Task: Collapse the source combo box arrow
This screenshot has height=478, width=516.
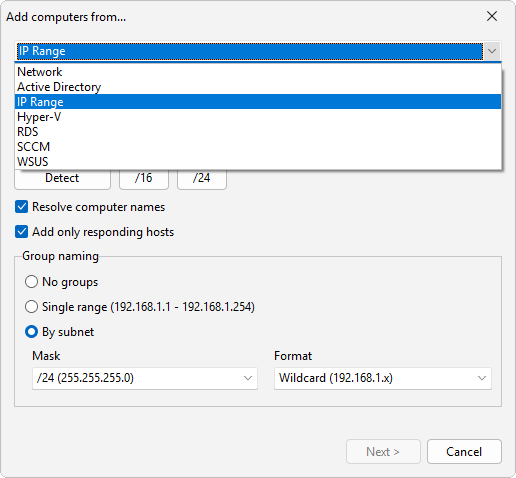Action: click(x=492, y=51)
